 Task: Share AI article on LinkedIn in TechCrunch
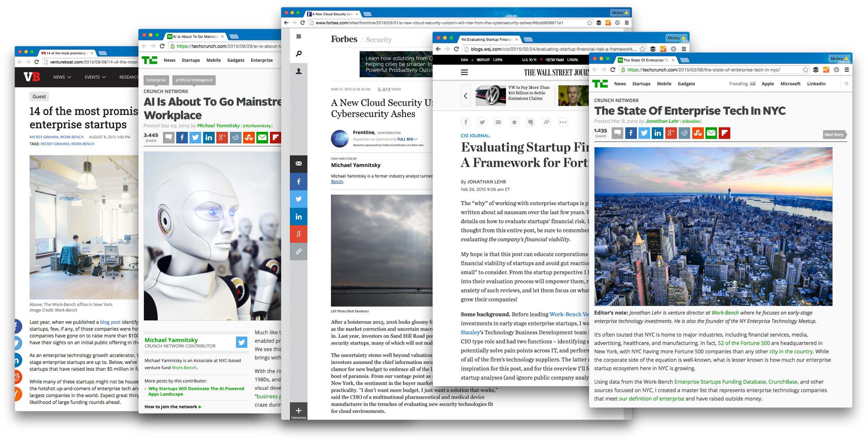[x=209, y=138]
